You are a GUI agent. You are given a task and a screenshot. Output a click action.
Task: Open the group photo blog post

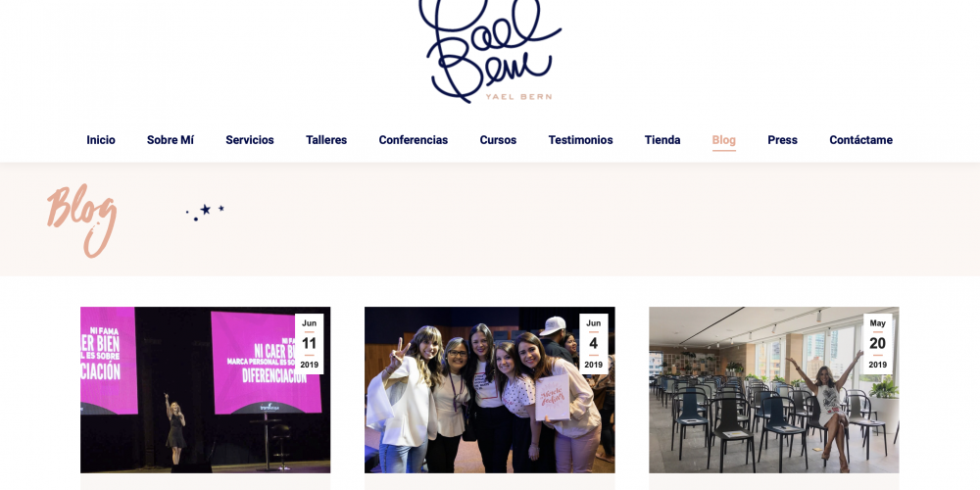point(489,390)
